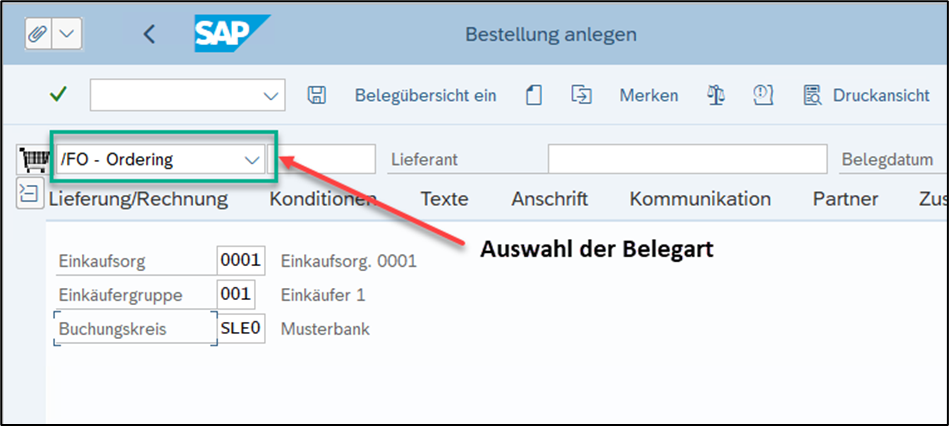Click the paperclip attachment icon

click(x=39, y=34)
